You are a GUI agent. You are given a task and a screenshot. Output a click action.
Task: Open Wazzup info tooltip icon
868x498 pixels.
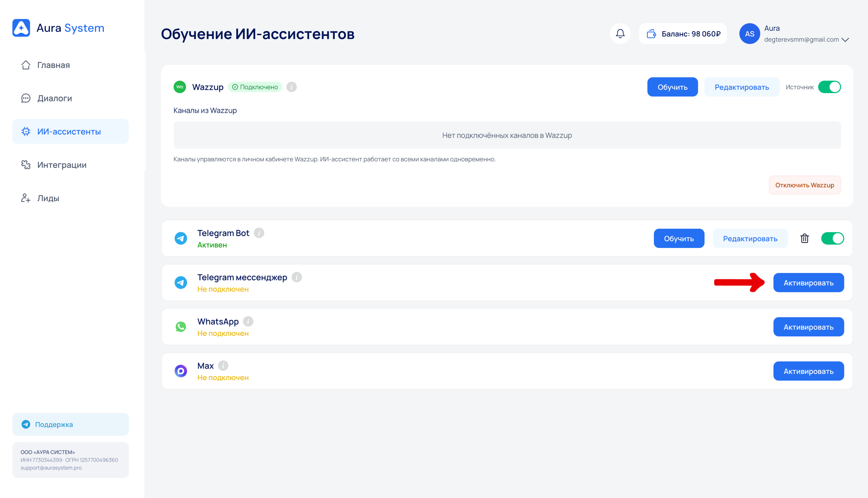(x=291, y=87)
